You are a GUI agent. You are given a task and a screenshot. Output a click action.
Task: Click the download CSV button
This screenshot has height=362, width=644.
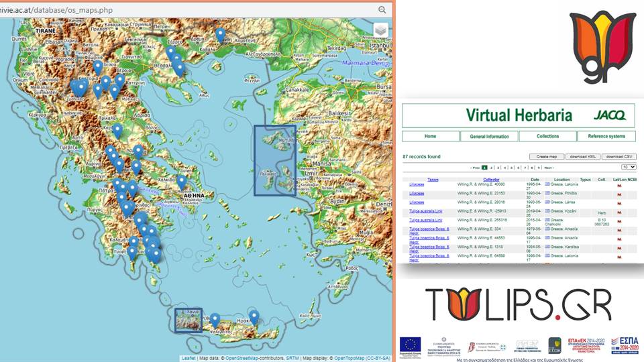(x=619, y=156)
